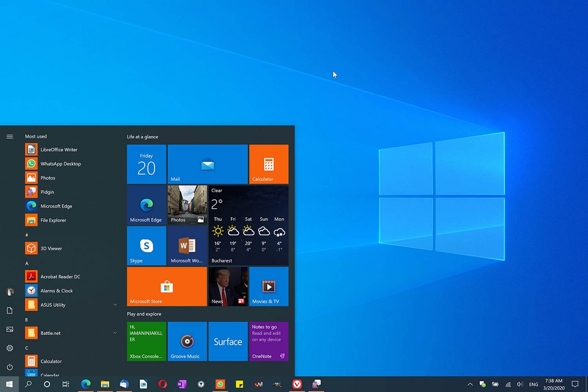The width and height of the screenshot is (588, 392).
Task: Expand the ASUS Utility folder
Action: pos(115,305)
